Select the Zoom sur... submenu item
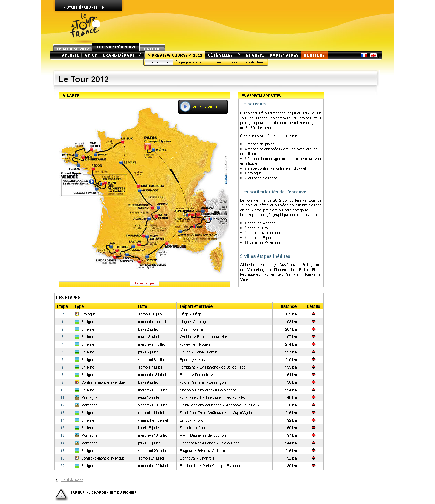Viewport: 435px width, 504px height. click(x=215, y=62)
